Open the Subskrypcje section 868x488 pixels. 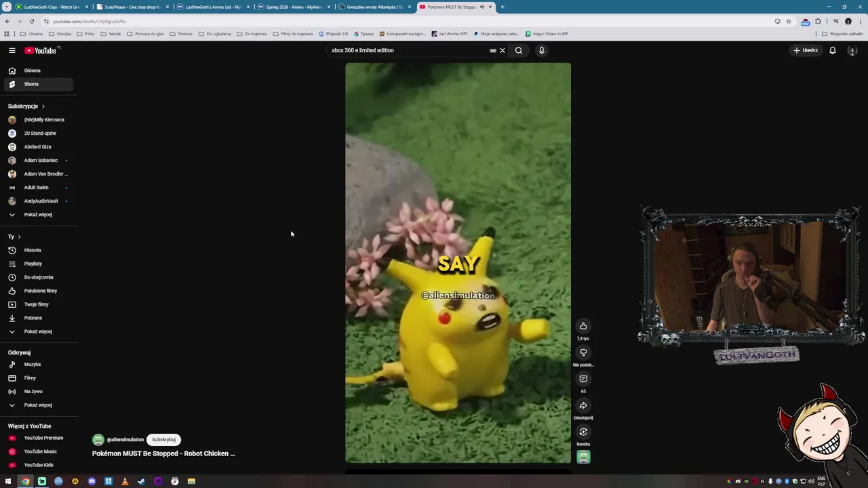coord(26,106)
